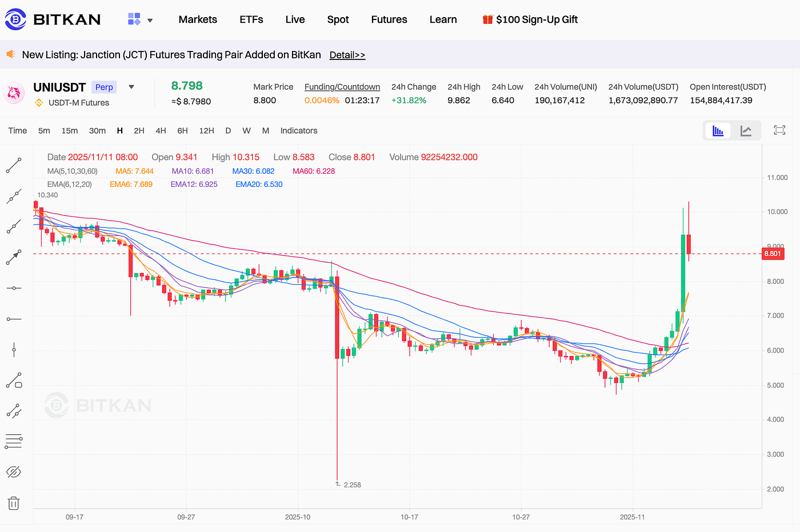The image size is (800, 532).
Task: Select the 5m timeframe
Action: click(44, 131)
